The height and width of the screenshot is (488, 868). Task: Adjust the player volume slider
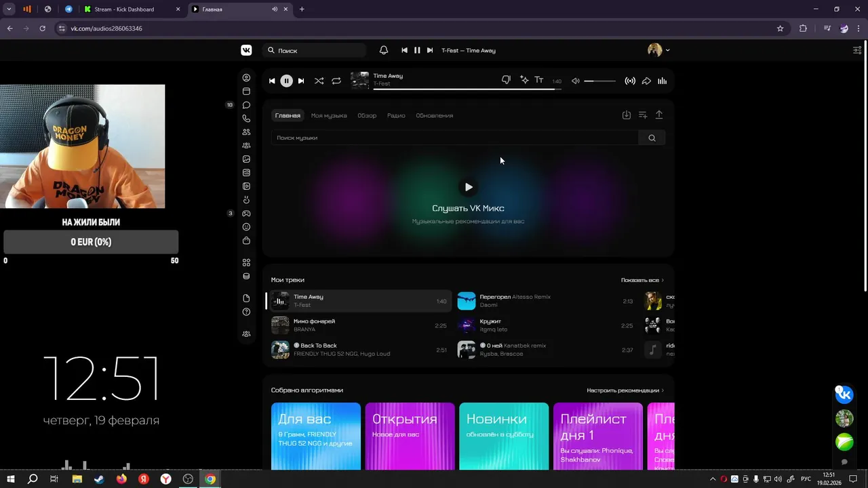click(x=600, y=81)
